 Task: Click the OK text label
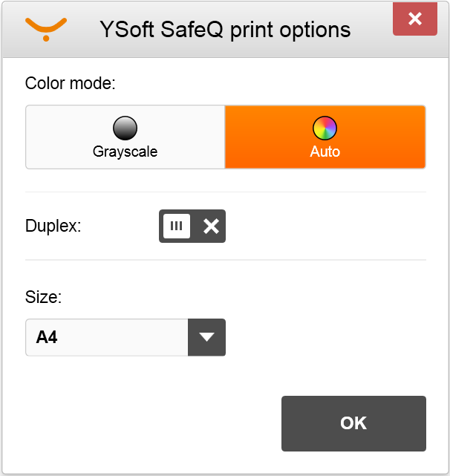(x=353, y=423)
